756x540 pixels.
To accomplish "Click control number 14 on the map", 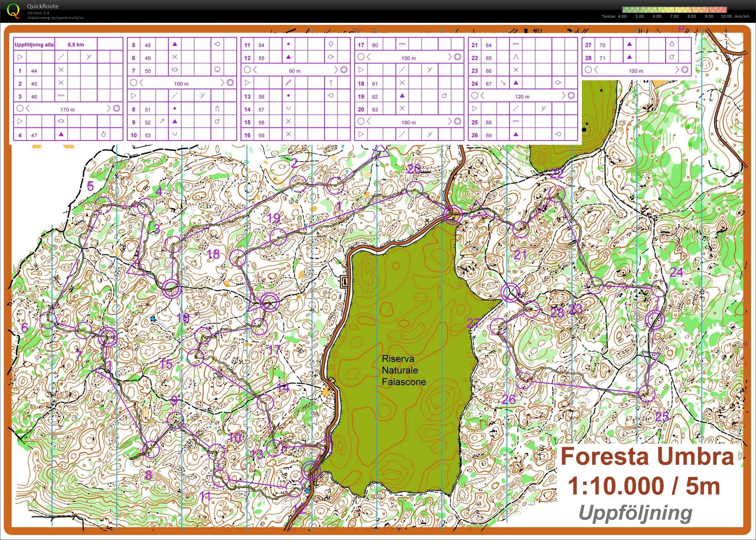I will [x=283, y=388].
